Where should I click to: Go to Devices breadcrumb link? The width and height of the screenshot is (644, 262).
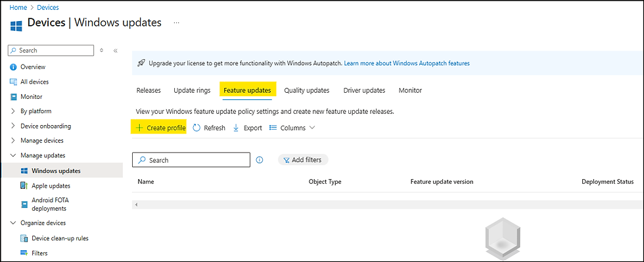(48, 7)
